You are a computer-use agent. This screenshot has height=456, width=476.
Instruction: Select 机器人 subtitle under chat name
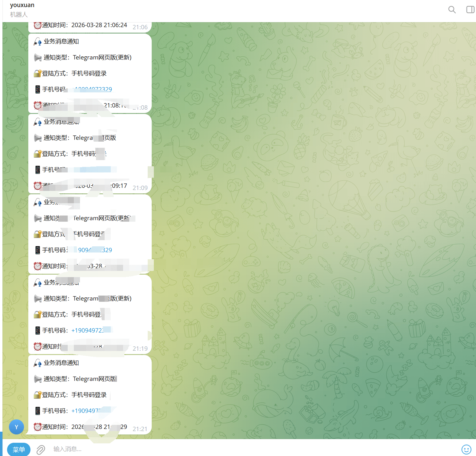pyautogui.click(x=19, y=14)
